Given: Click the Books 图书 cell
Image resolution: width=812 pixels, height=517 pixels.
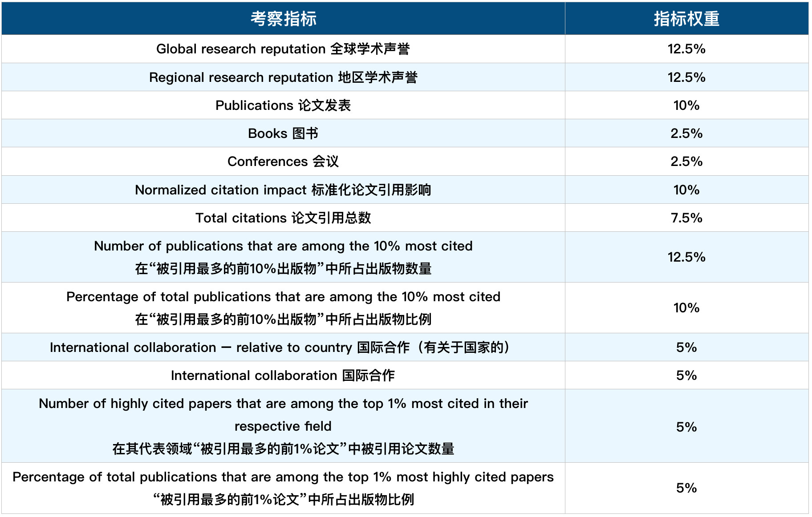Looking at the screenshot, I should [283, 133].
